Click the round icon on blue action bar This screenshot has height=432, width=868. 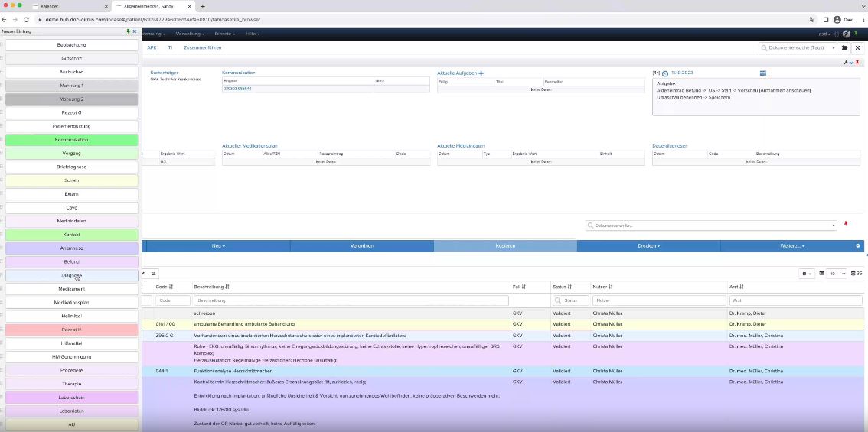coord(858,245)
